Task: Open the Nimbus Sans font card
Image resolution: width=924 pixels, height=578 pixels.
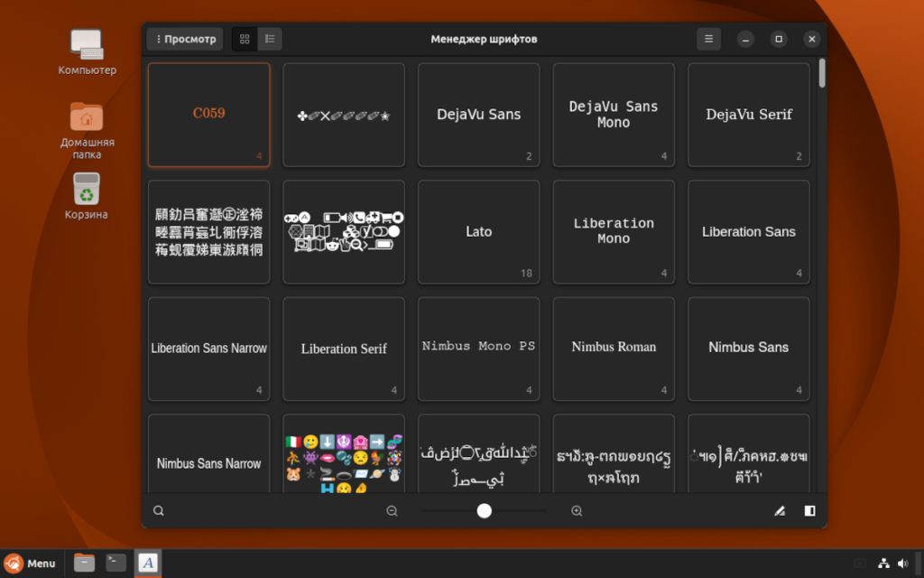Action: [x=749, y=349]
